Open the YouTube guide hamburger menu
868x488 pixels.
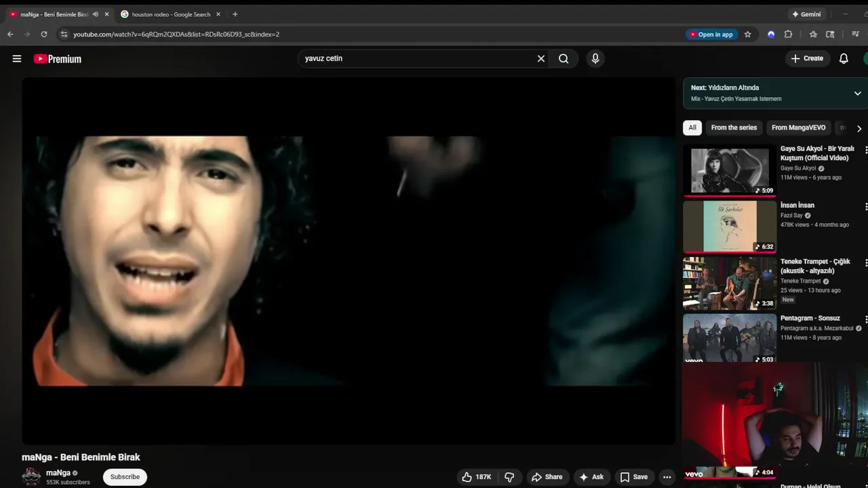click(17, 59)
